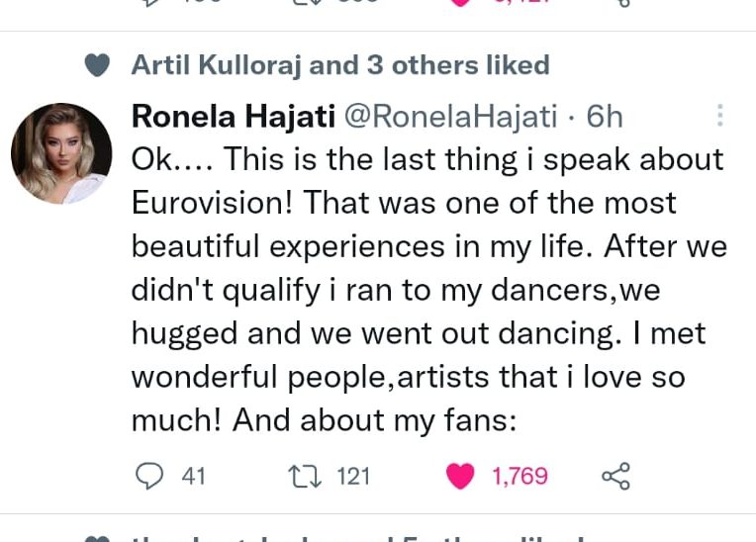Unlike the tweet via the pink heart

[x=460, y=477]
